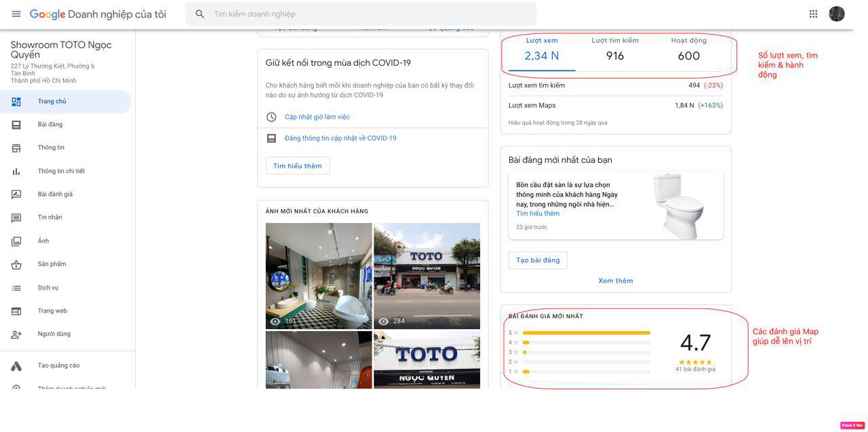Viewport: 868px width, 432px height.
Task: Click the Trang web icon
Action: (x=16, y=311)
